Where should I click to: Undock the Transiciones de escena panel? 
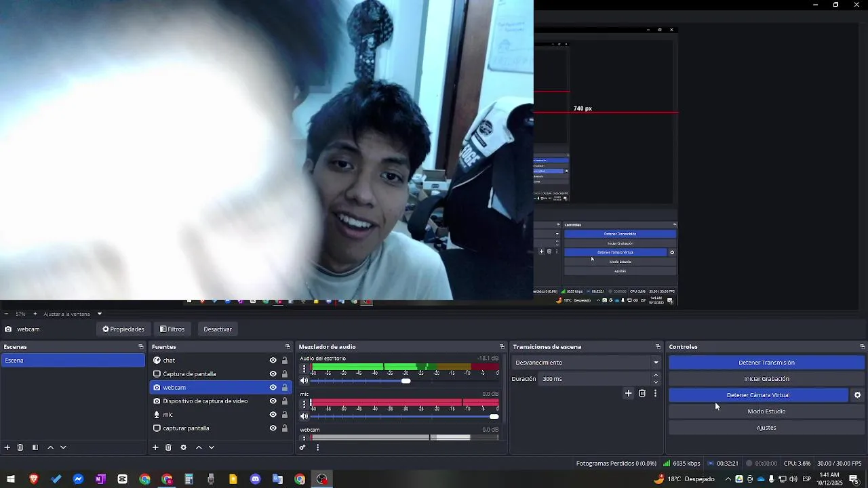[x=658, y=347]
